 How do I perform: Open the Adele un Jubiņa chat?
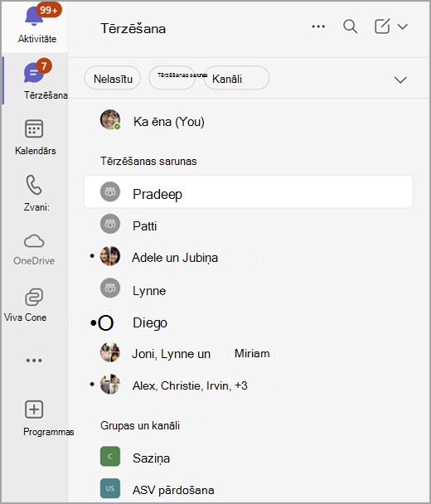248,258
